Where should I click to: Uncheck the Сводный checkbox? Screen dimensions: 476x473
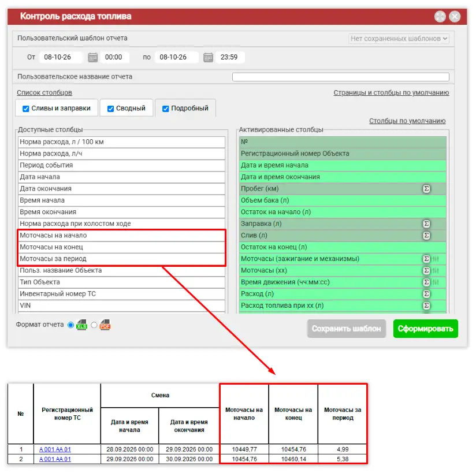[x=110, y=109]
